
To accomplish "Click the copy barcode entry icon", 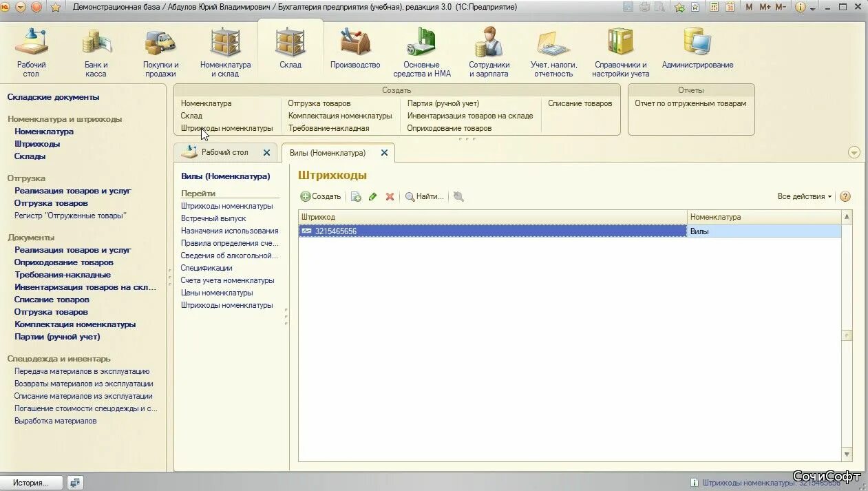I will click(356, 196).
